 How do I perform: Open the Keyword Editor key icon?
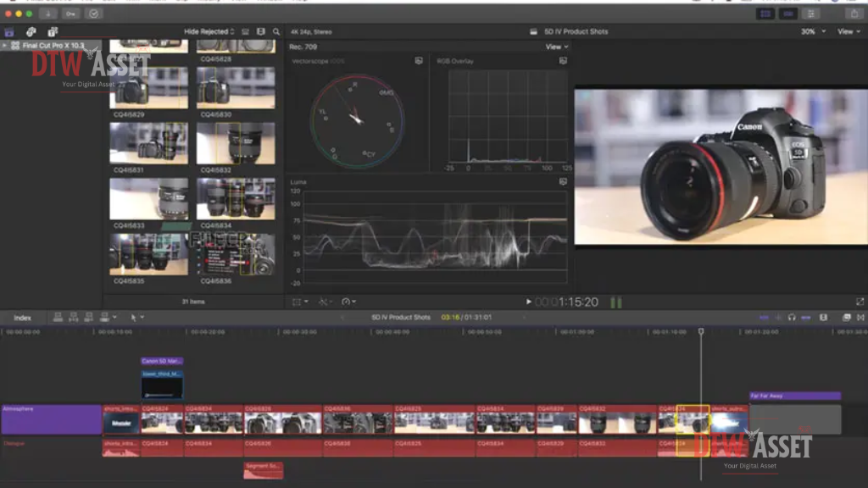(x=70, y=14)
